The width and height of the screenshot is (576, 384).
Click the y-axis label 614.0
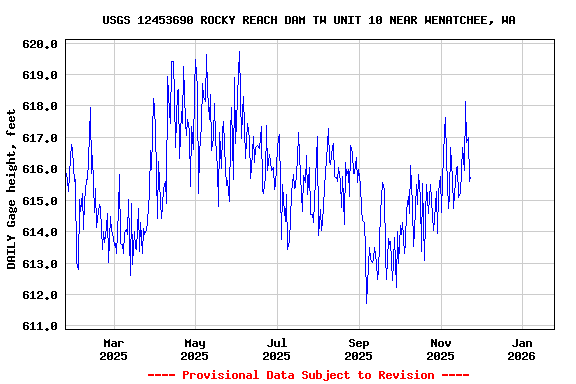point(40,232)
